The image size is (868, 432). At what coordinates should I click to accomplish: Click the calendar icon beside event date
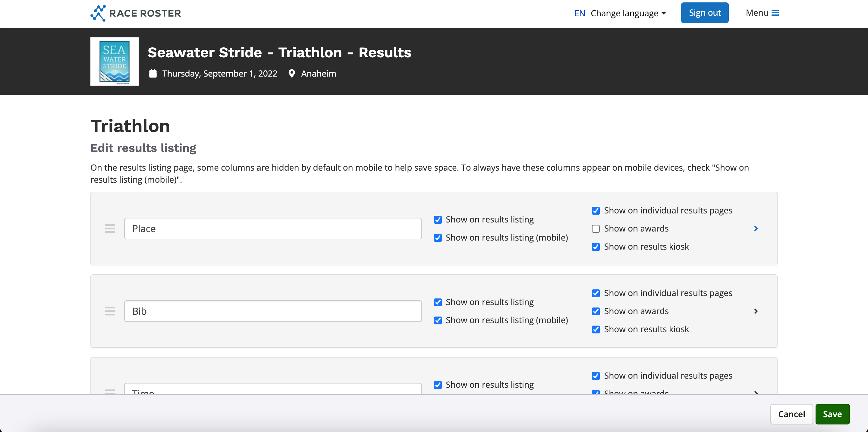(153, 74)
